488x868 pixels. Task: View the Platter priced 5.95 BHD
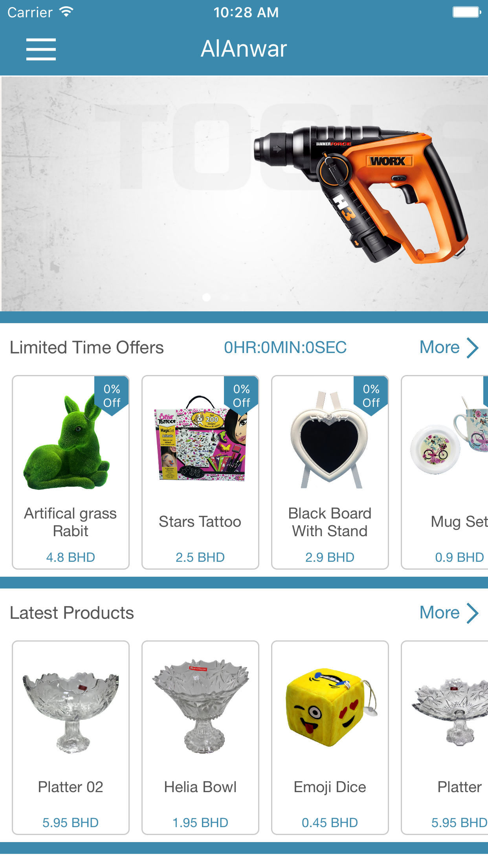(444, 737)
